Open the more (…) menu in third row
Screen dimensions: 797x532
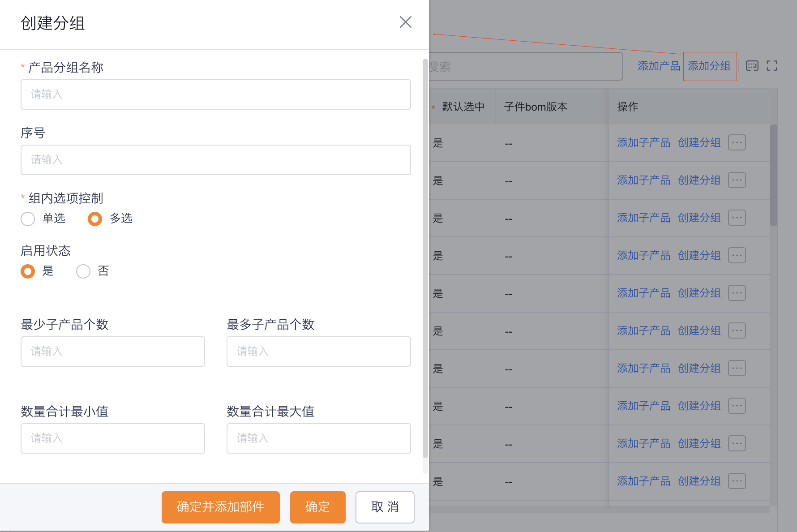pyautogui.click(x=737, y=218)
